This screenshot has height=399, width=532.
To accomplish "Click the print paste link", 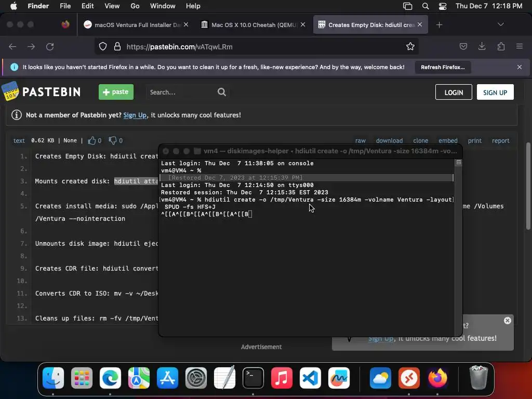I will (x=475, y=140).
